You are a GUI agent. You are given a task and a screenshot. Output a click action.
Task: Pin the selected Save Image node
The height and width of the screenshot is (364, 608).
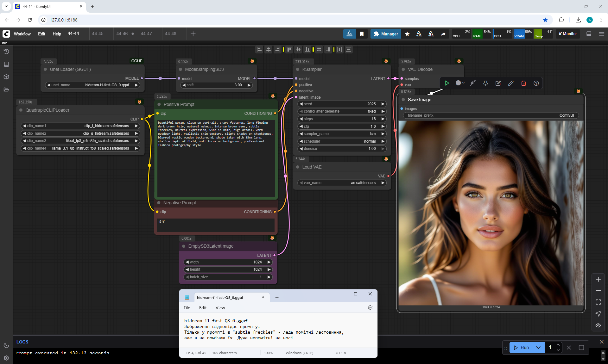click(485, 83)
